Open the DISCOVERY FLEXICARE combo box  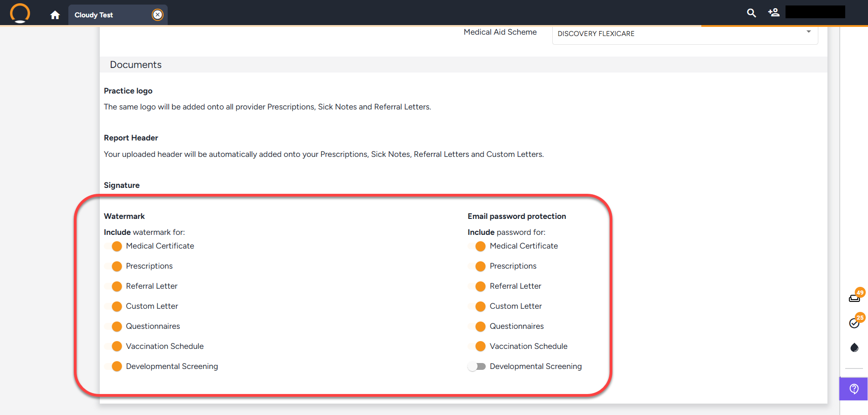679,34
